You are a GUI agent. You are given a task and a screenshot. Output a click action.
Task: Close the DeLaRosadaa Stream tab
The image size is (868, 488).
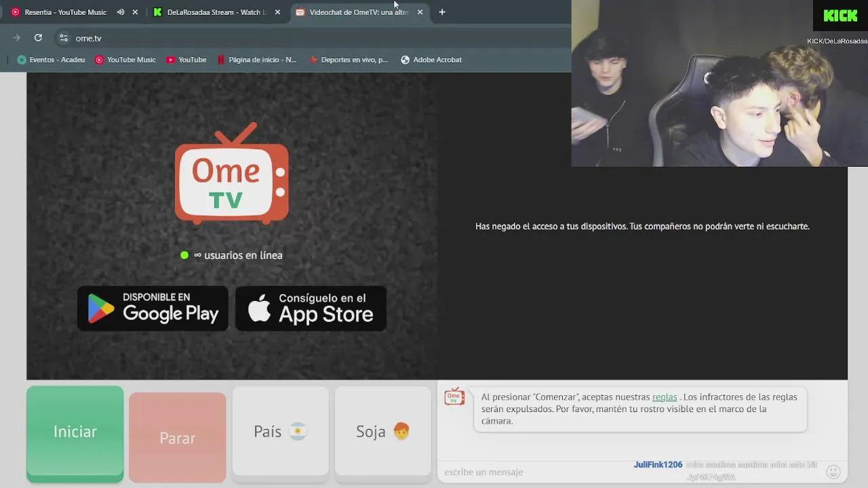[x=277, y=12]
